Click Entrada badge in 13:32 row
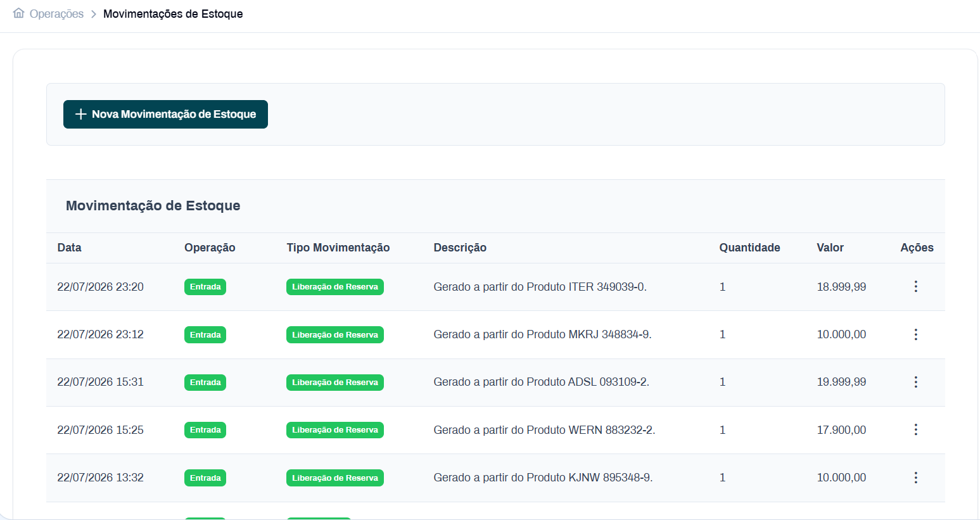 tap(205, 478)
